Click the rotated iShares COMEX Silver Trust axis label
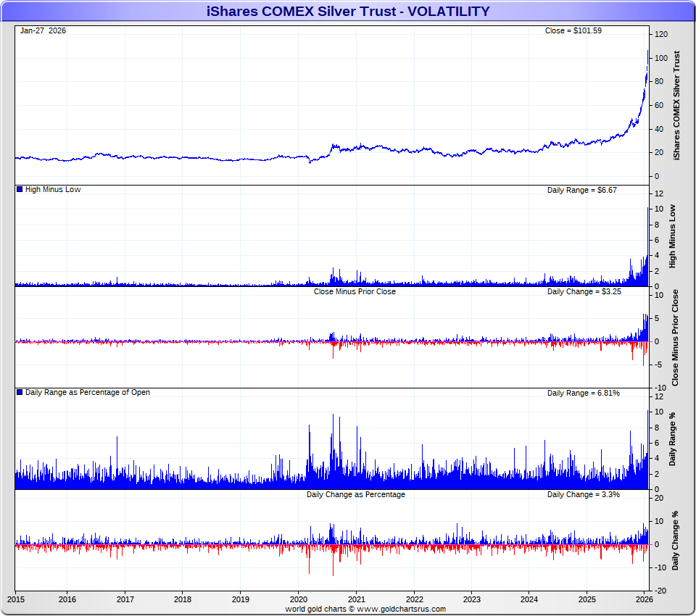Viewport: 696px width, 616px height. click(676, 105)
